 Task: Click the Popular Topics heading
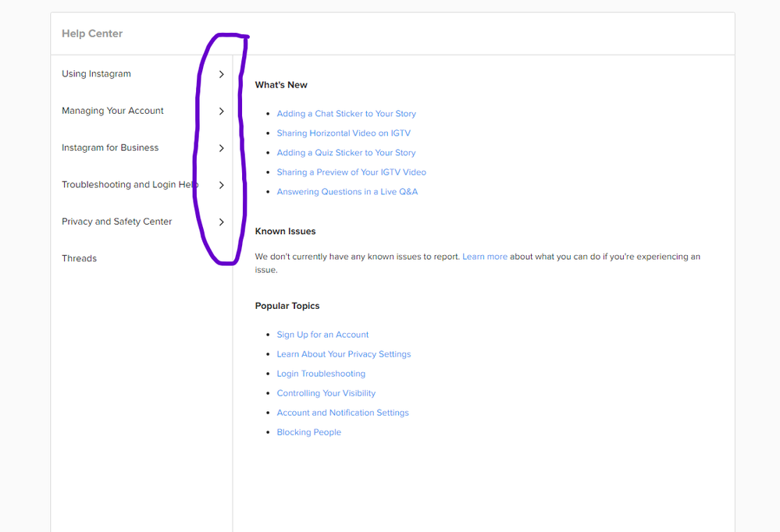287,306
